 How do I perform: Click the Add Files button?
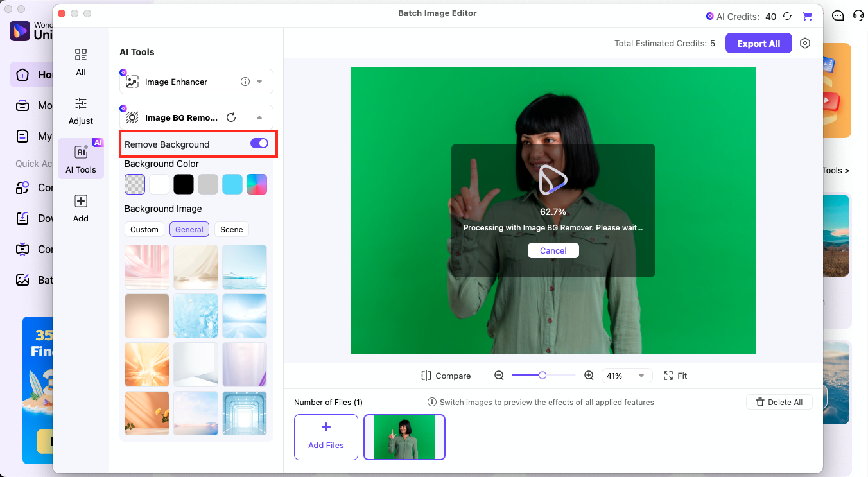pos(326,437)
